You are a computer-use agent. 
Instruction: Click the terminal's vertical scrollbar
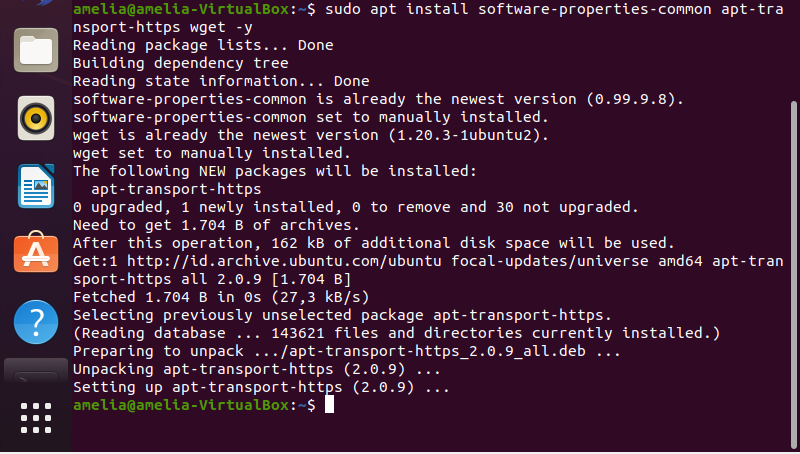793,275
